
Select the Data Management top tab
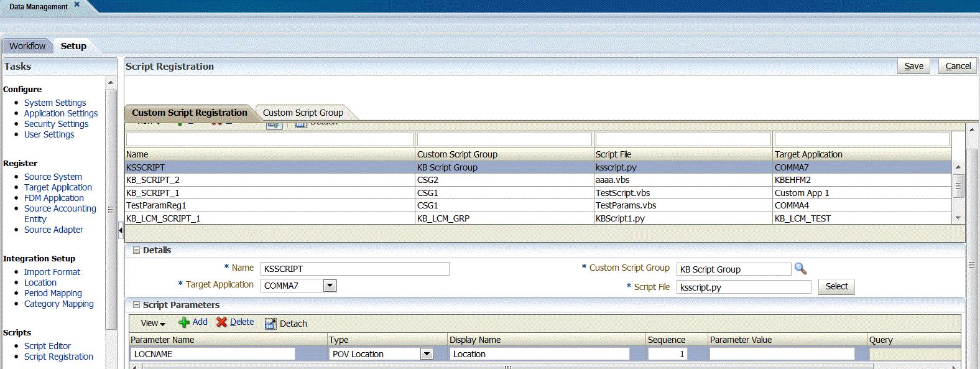39,7
